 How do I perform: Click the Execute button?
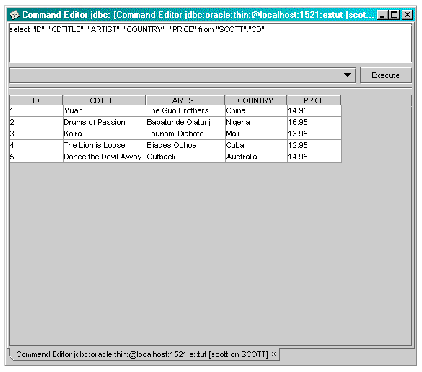pyautogui.click(x=386, y=75)
